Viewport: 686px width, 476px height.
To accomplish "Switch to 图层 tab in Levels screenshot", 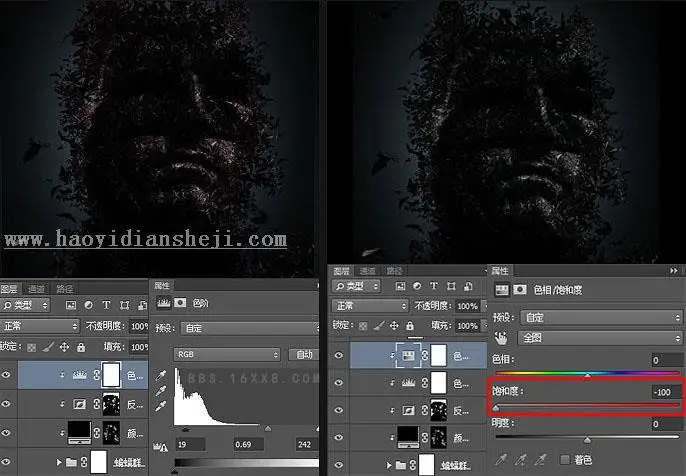I will pos(9,289).
